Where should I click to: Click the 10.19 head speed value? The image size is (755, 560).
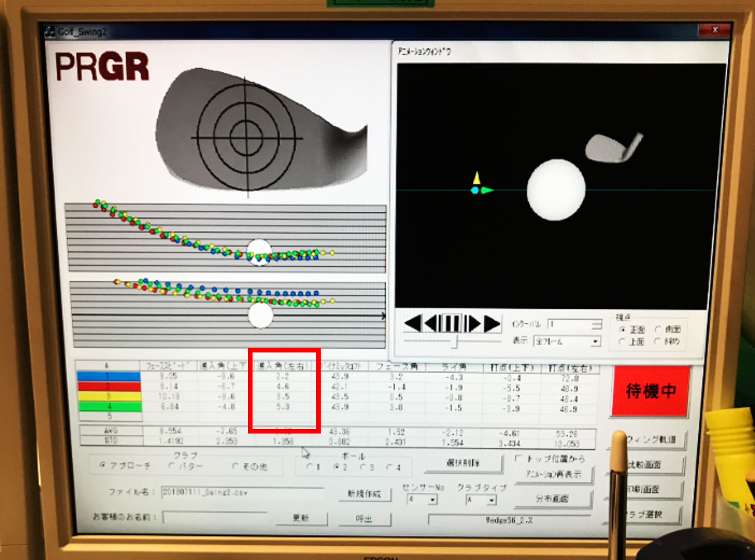(168, 396)
